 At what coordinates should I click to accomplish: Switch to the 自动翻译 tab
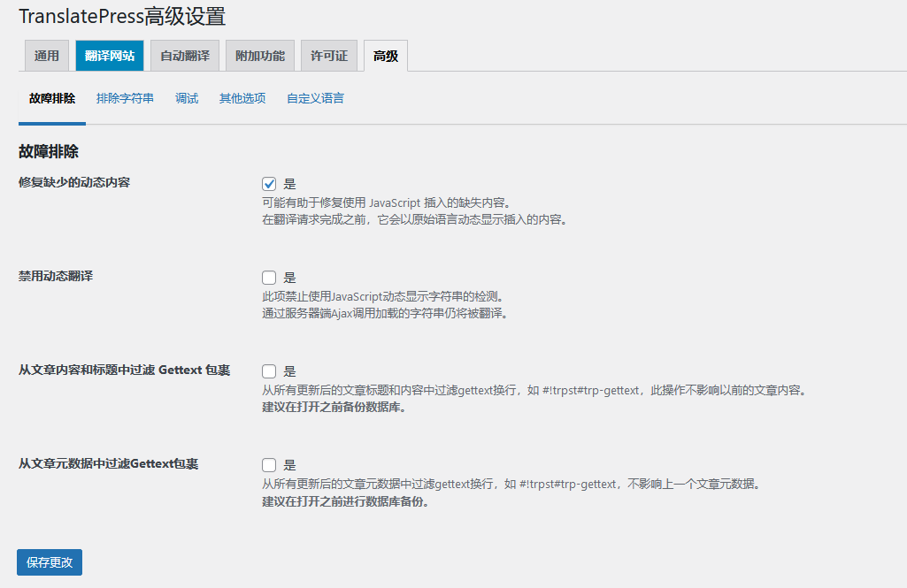(184, 55)
